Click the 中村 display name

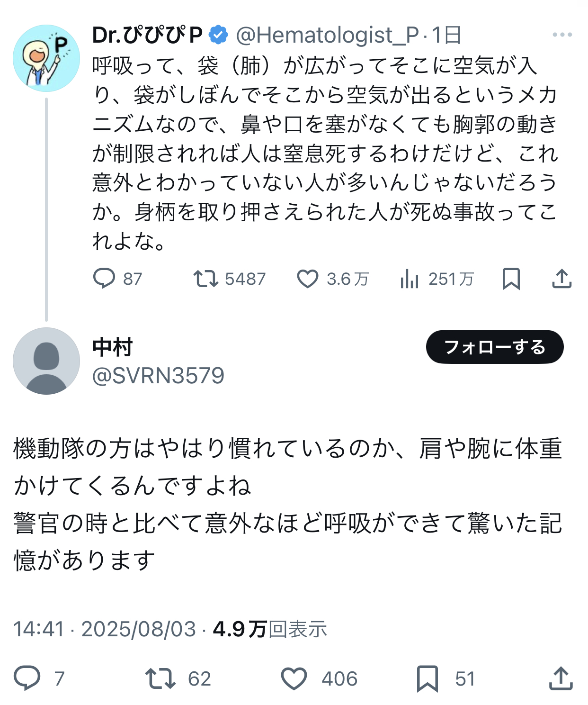point(113,347)
